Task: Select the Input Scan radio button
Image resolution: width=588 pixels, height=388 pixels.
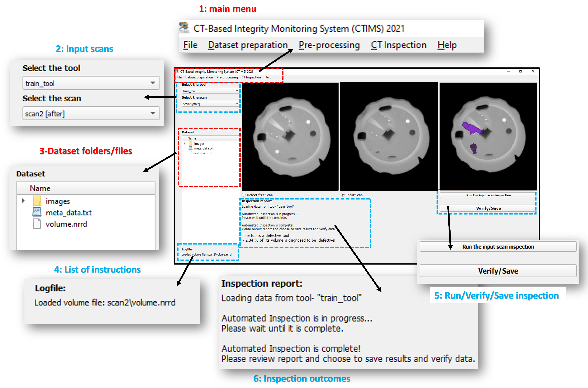Action: (343, 195)
